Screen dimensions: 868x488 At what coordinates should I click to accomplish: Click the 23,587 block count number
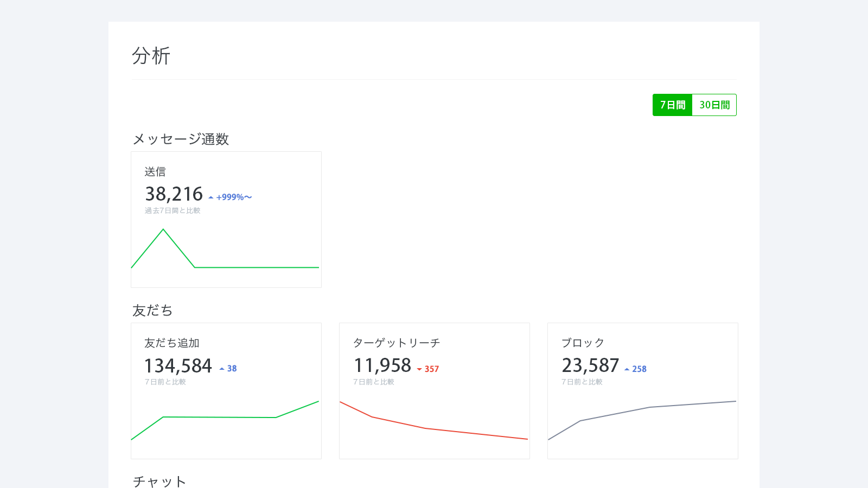590,366
